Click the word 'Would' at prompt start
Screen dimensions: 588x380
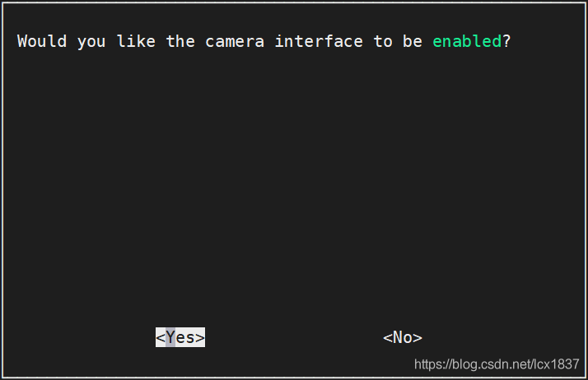point(42,41)
